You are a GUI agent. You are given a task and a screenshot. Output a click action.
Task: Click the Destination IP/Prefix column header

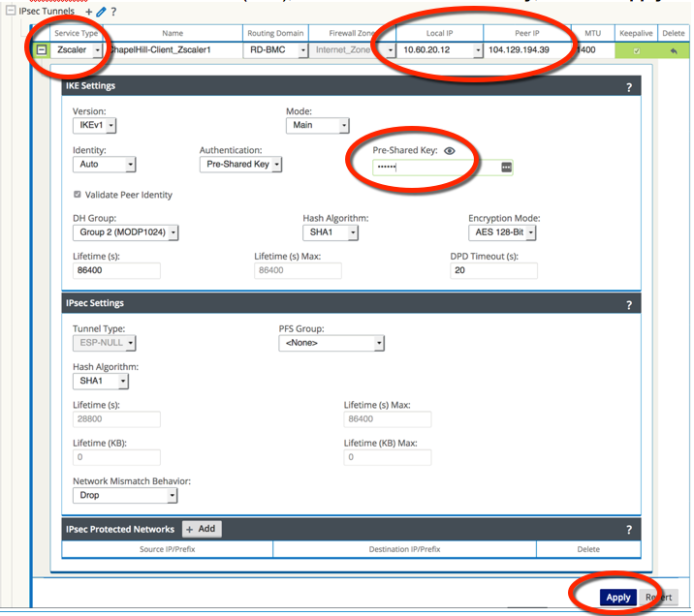coord(404,549)
